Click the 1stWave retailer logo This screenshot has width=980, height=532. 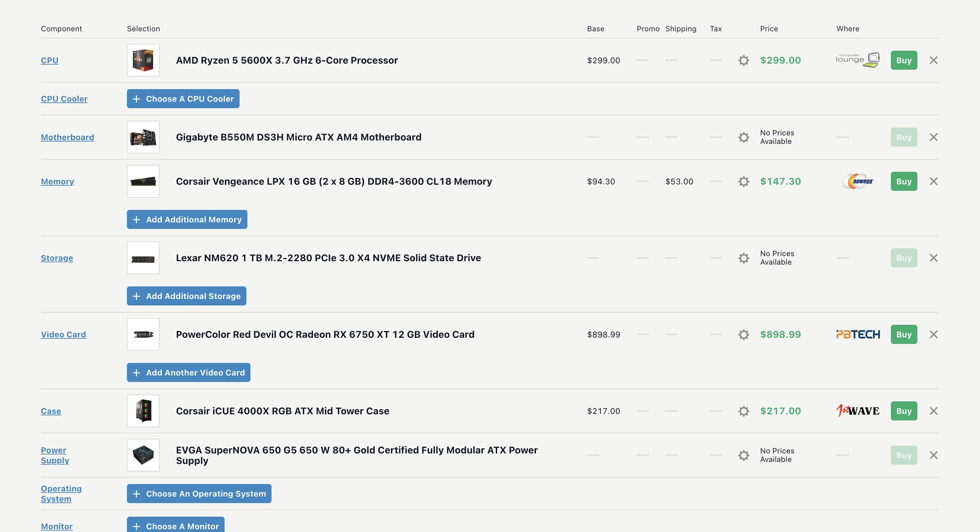pos(858,411)
